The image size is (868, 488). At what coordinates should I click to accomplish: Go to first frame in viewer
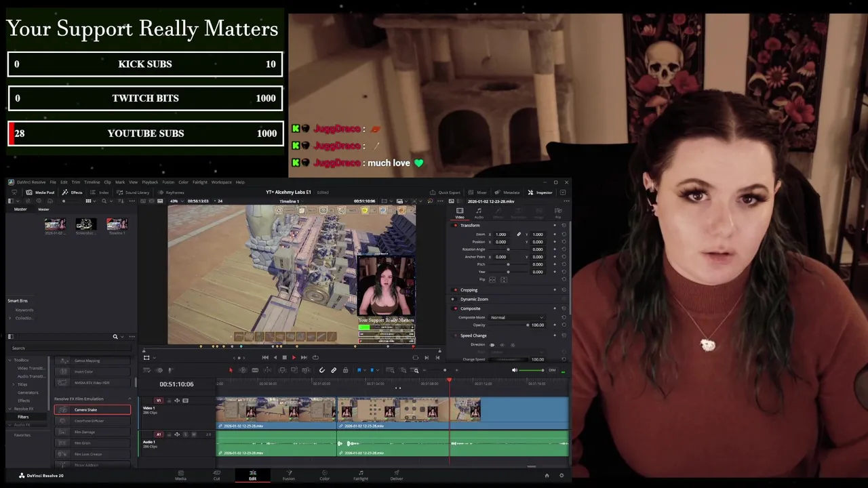pyautogui.click(x=265, y=357)
